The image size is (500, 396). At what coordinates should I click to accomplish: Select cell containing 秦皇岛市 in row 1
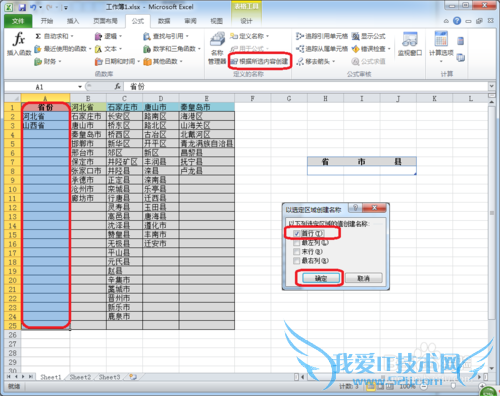207,107
